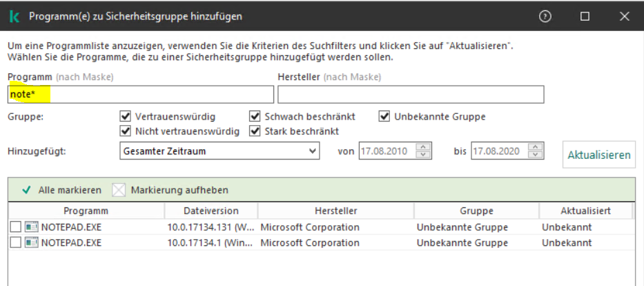Click the Kaspersky logo icon in title bar
This screenshot has width=644, height=286.
click(x=14, y=16)
